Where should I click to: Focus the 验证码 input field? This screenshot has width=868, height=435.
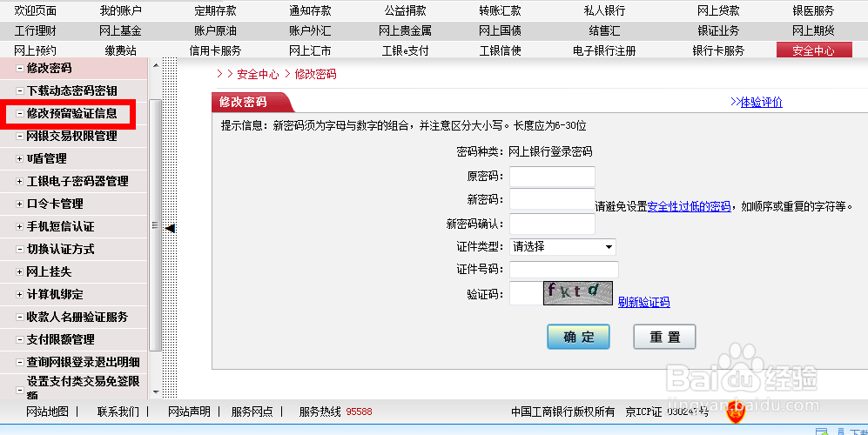pyautogui.click(x=526, y=293)
